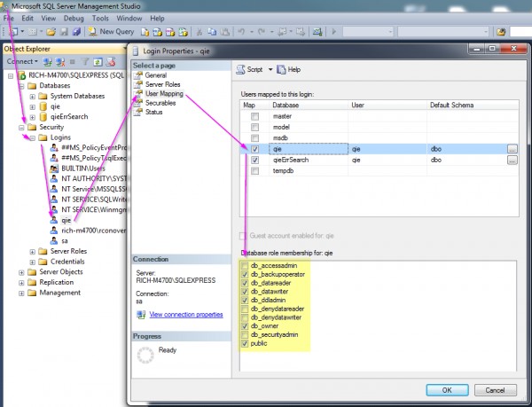Toggle the db_backupoperator role checkbox
Screen dimensions: 532x407
(x=245, y=274)
